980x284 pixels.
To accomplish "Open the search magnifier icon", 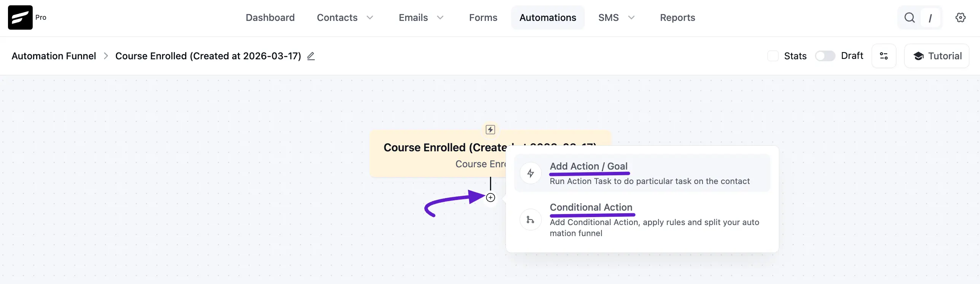I will coord(909,17).
